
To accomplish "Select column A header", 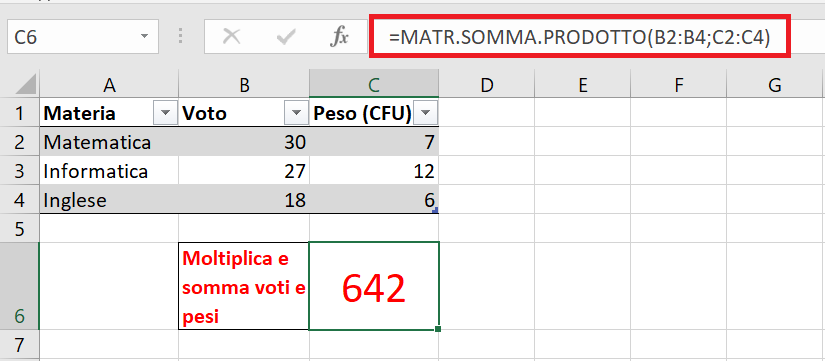I will (x=109, y=85).
